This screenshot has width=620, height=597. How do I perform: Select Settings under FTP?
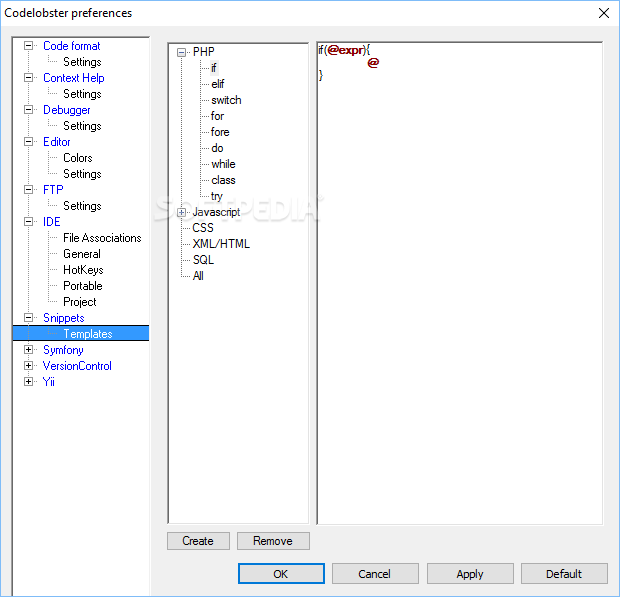point(82,206)
